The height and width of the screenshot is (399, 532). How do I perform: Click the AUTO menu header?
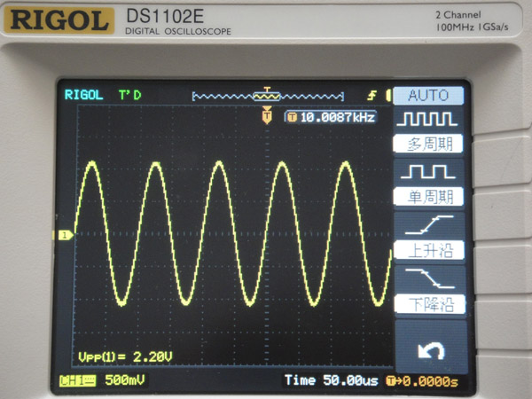point(429,95)
